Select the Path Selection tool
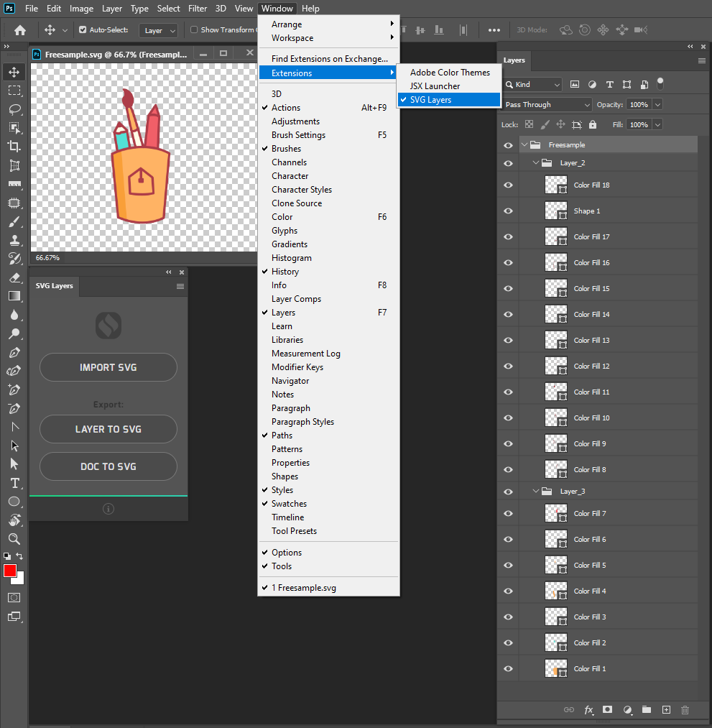The width and height of the screenshot is (712, 728). (14, 446)
